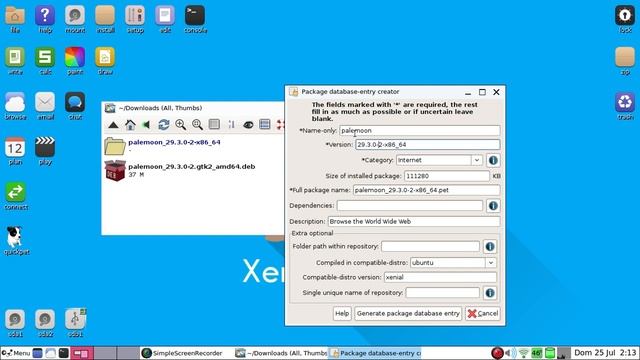Viewport: 640px width, 360px height.
Task: Click Single unique name of repository field
Action: click(442, 293)
